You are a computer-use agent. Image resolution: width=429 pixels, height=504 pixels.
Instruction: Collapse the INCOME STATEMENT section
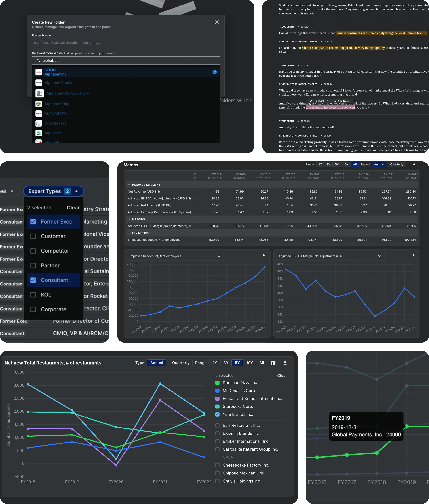tap(129, 185)
